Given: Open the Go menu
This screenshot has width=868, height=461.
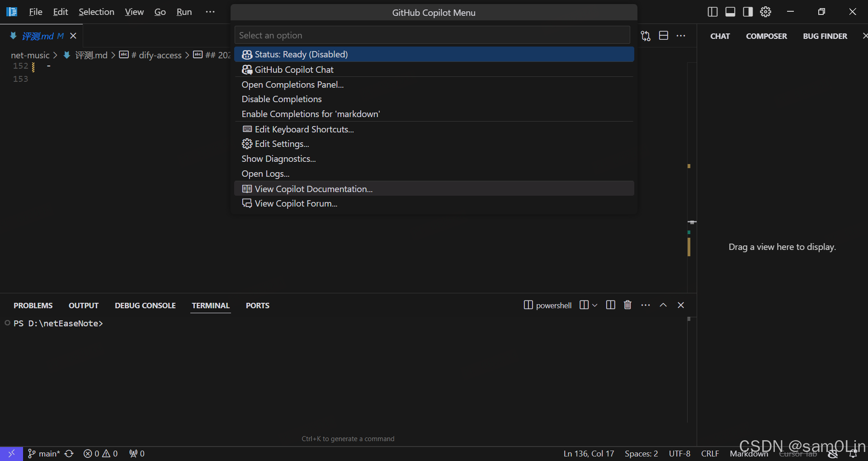Looking at the screenshot, I should pos(160,12).
